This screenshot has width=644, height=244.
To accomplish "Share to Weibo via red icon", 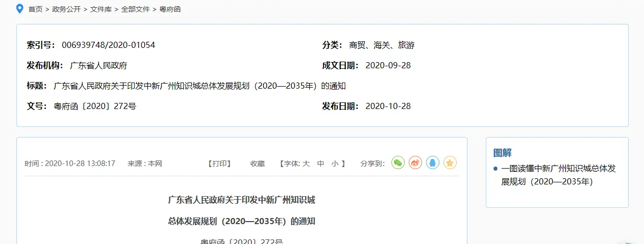I will [415, 162].
